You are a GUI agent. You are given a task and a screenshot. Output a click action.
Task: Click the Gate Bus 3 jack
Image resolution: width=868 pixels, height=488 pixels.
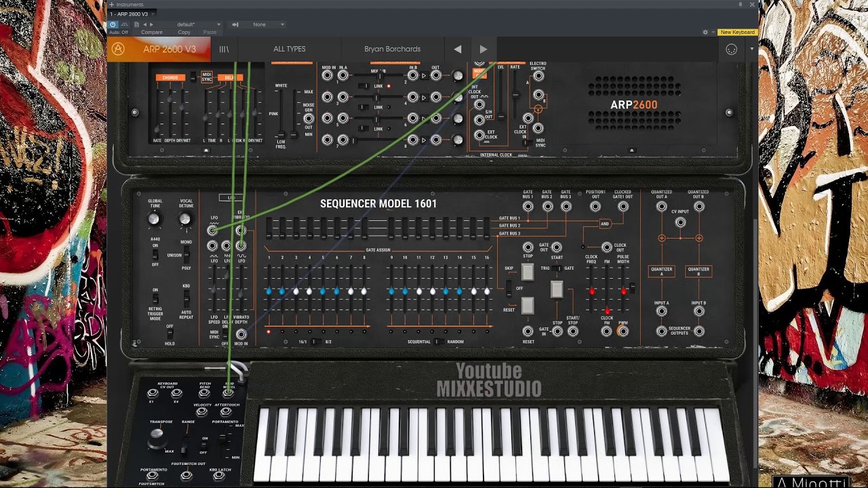(566, 206)
